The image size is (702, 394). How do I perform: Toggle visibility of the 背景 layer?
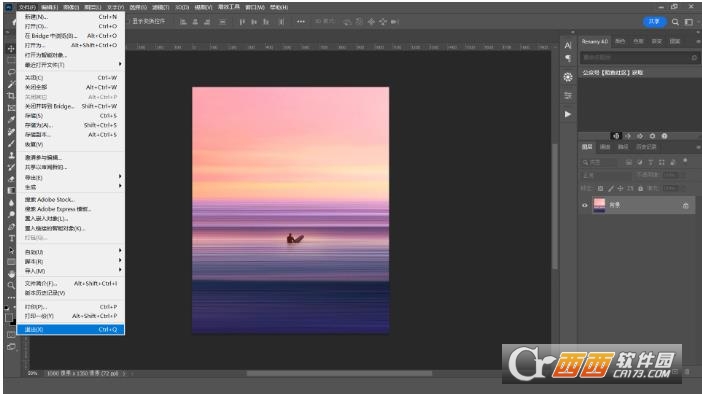585,205
